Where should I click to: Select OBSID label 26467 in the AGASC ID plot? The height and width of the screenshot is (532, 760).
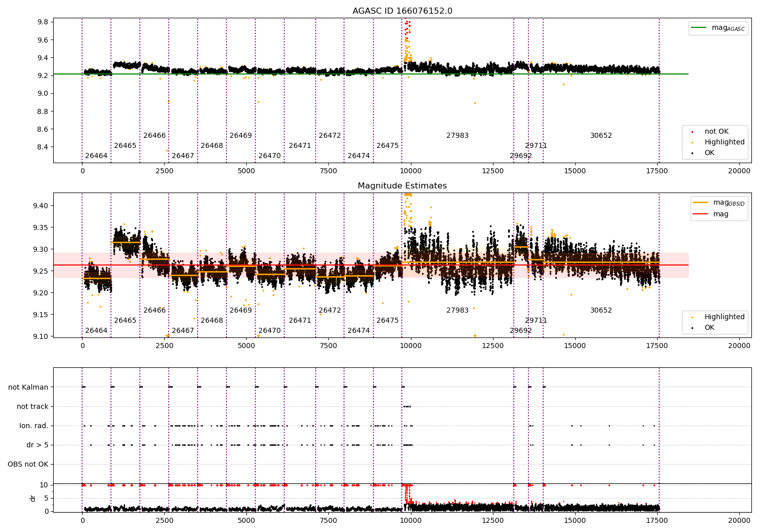click(x=183, y=156)
